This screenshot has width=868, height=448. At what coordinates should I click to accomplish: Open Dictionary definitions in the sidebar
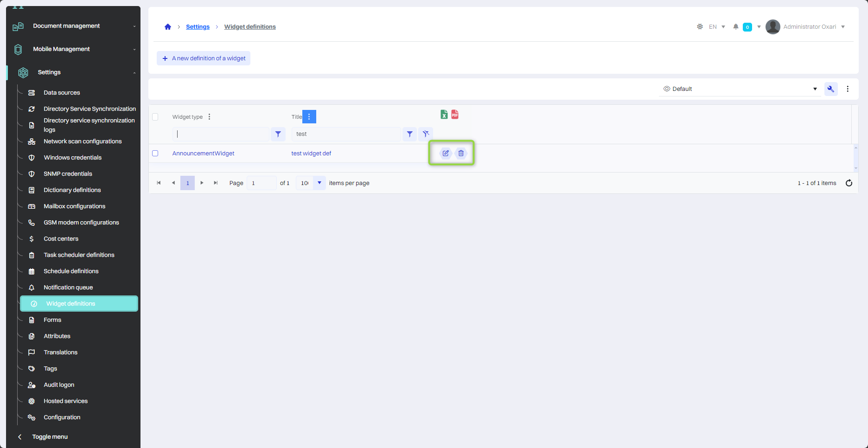tap(72, 190)
